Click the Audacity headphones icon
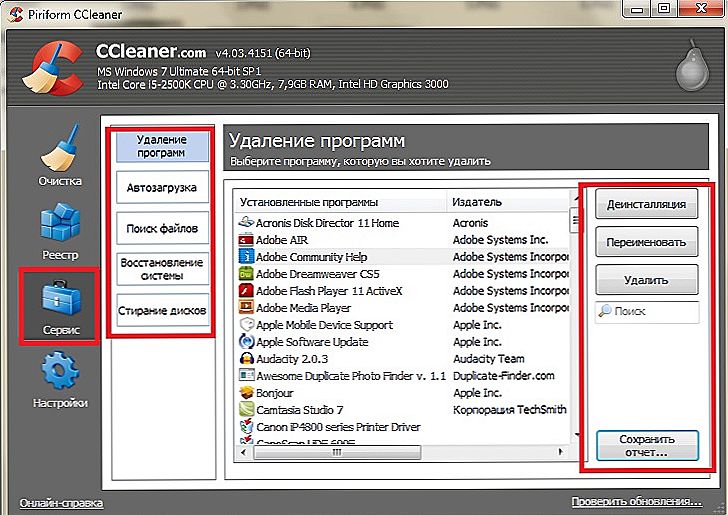This screenshot has width=728, height=515. 246,359
